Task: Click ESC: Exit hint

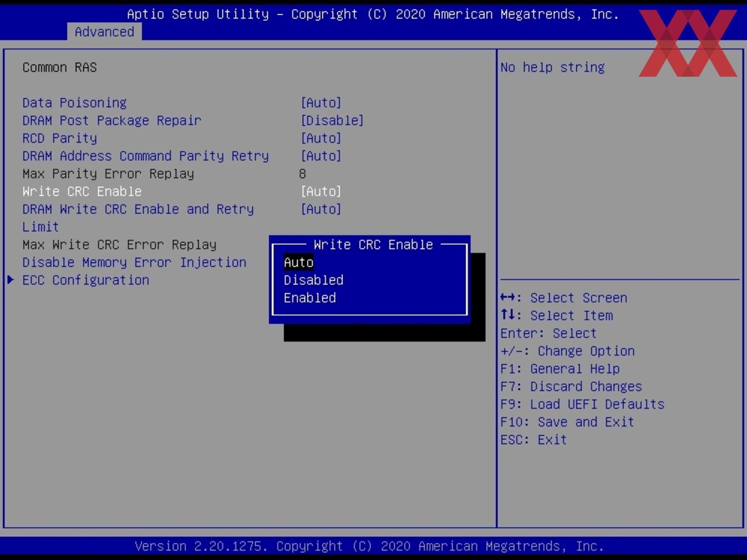Action: (533, 439)
